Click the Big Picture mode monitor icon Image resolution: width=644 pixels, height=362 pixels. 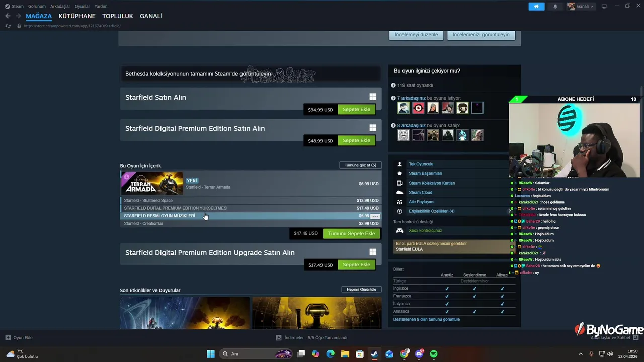coord(604,6)
